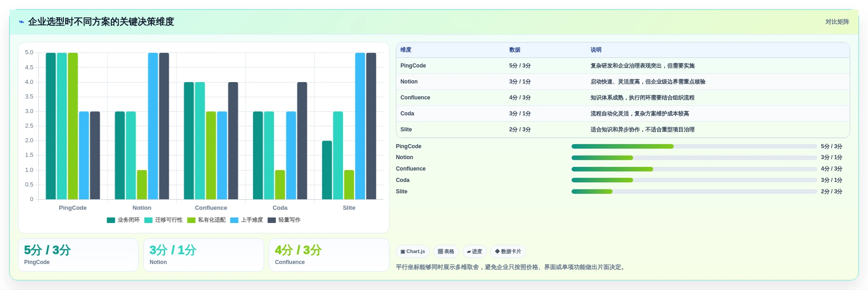Image resolution: width=868 pixels, height=290 pixels.
Task: Click the Slite x-axis label in chart
Action: point(349,208)
